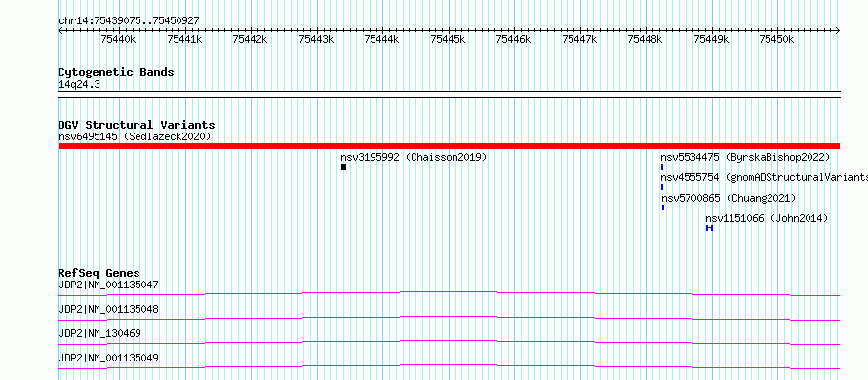Click the blue nsv5700865 variant marker
The height and width of the screenshot is (380, 868).
tap(663, 208)
